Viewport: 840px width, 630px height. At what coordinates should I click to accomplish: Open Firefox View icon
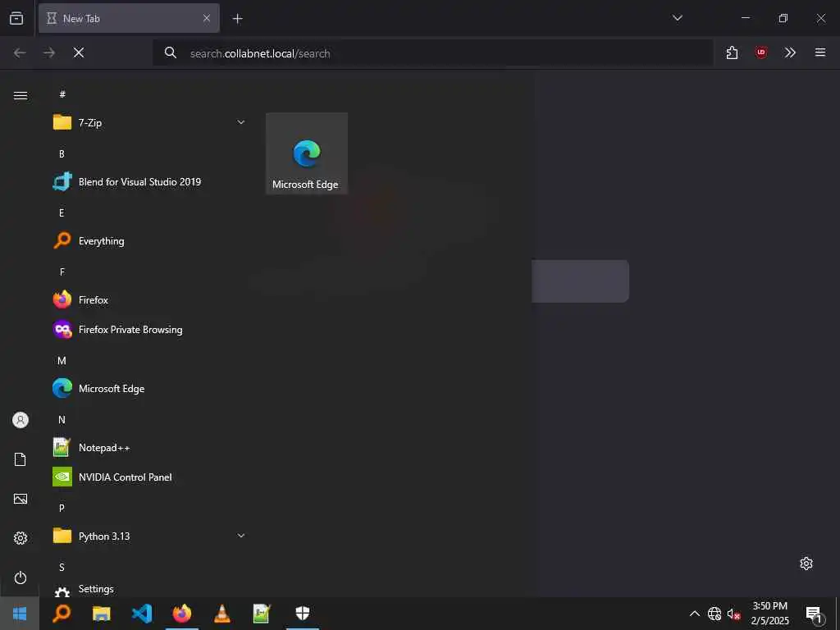(16, 18)
